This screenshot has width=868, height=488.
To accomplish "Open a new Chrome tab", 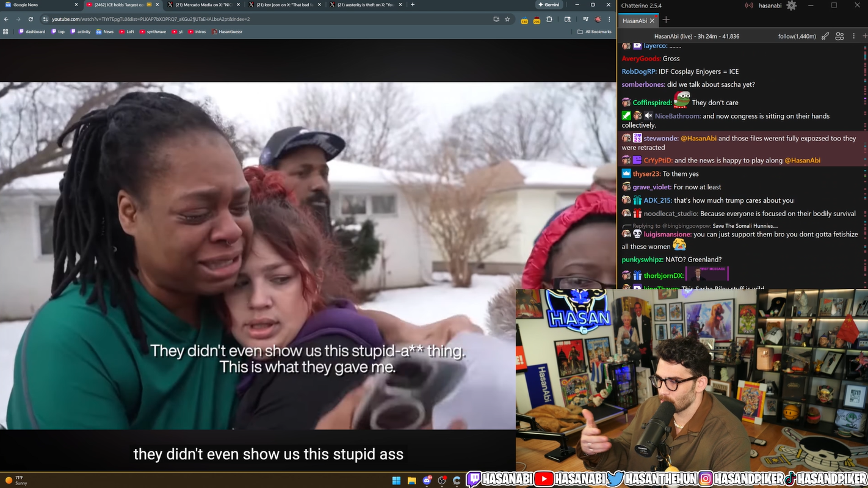I will [x=413, y=5].
